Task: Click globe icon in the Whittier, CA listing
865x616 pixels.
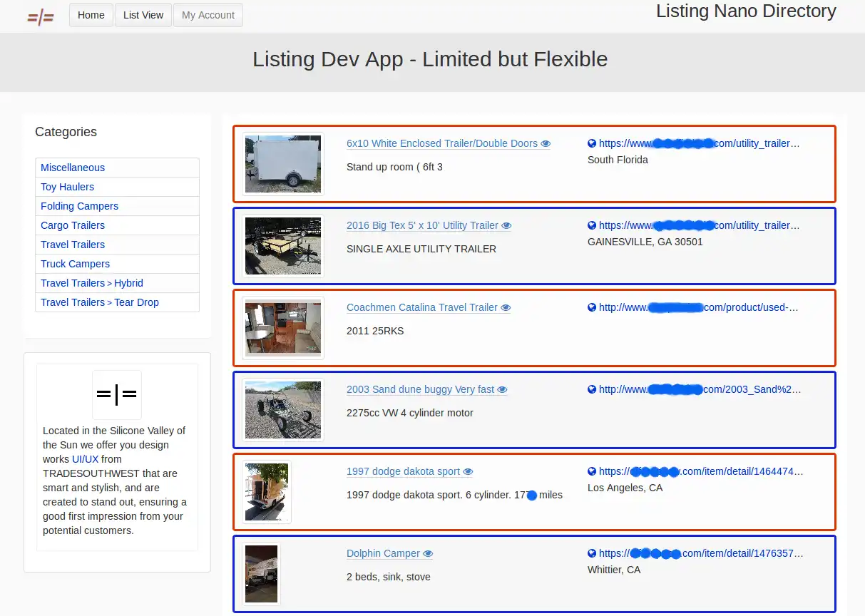Action: pos(592,553)
